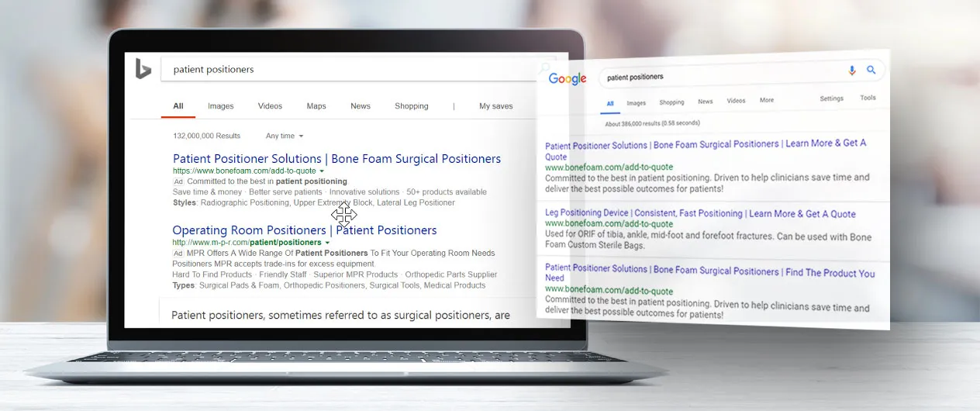This screenshot has width=980, height=411.
Task: Open the Bing Maps tab
Action: coord(316,106)
